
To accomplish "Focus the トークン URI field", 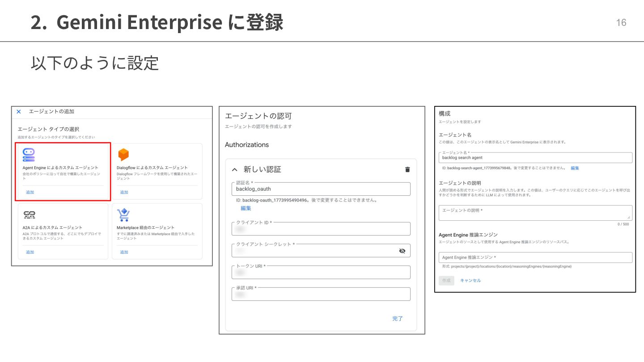I will [x=321, y=272].
